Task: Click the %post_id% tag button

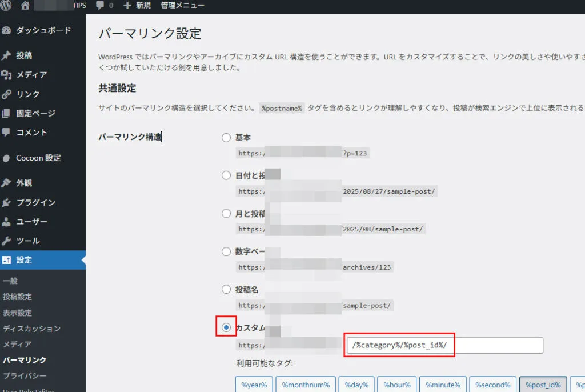Action: click(x=543, y=385)
